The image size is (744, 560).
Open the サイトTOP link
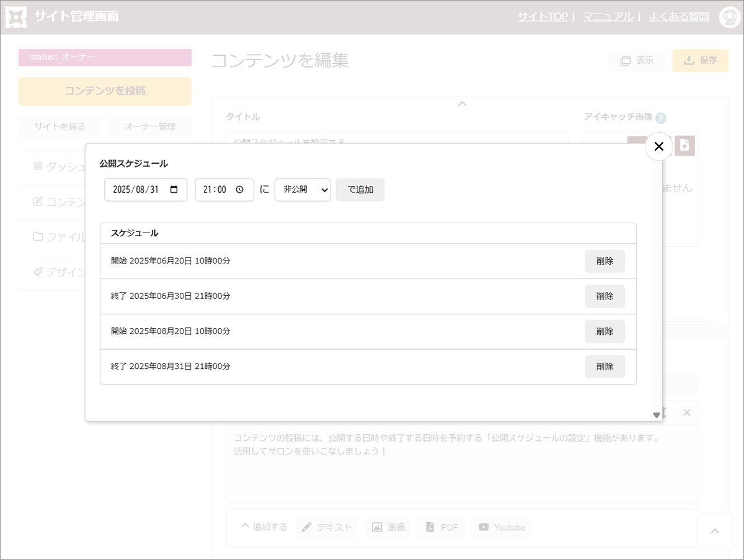(542, 17)
